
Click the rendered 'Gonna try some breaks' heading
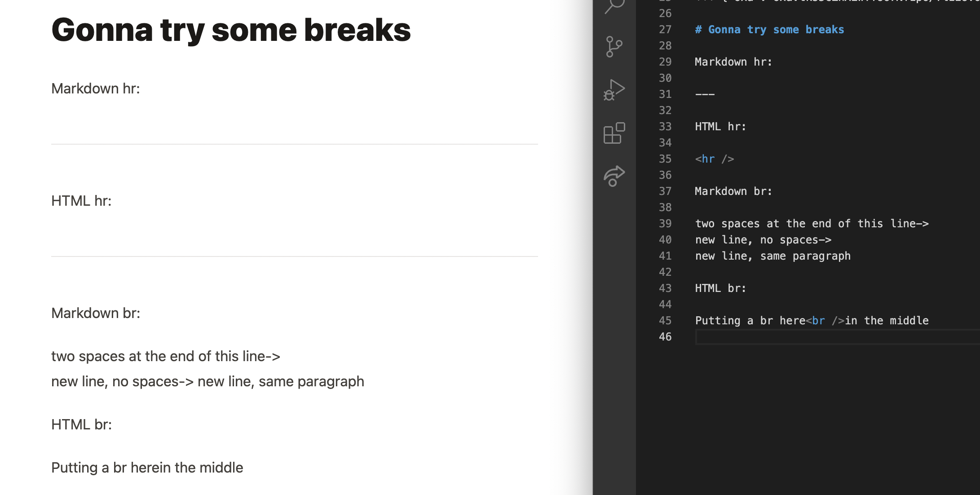click(231, 30)
